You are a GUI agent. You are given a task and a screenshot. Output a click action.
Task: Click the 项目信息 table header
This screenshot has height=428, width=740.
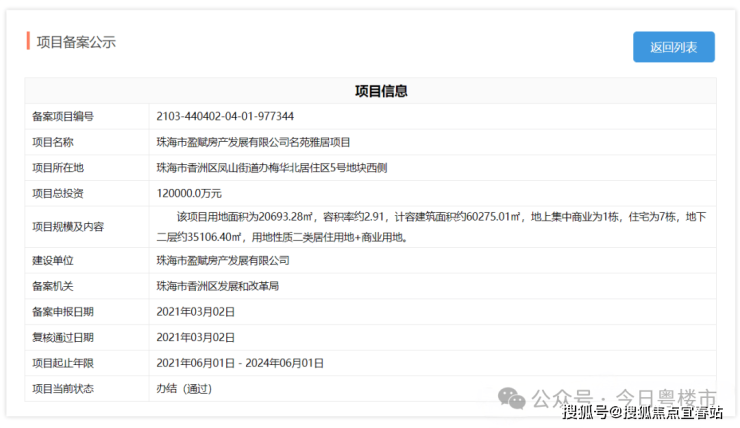pos(380,91)
